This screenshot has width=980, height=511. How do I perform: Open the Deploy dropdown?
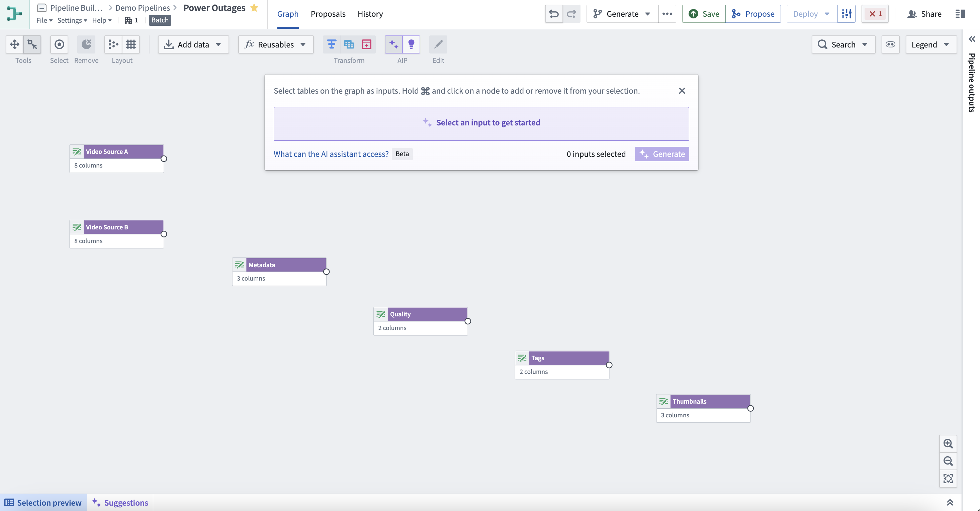pos(812,14)
